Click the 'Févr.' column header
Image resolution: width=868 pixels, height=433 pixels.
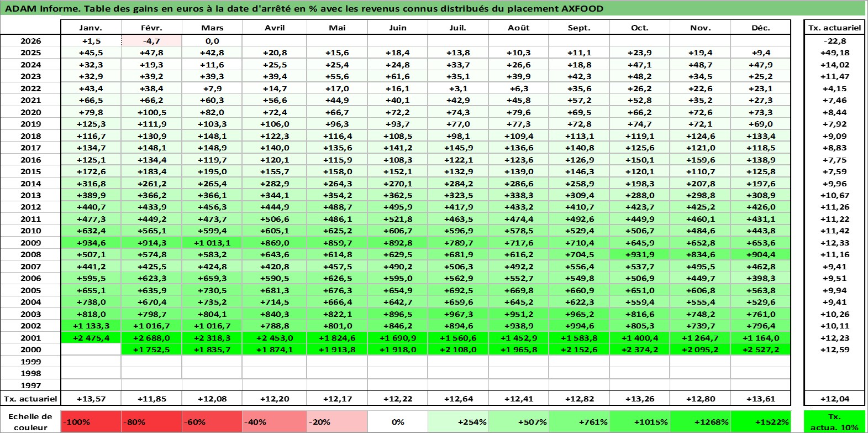(151, 28)
